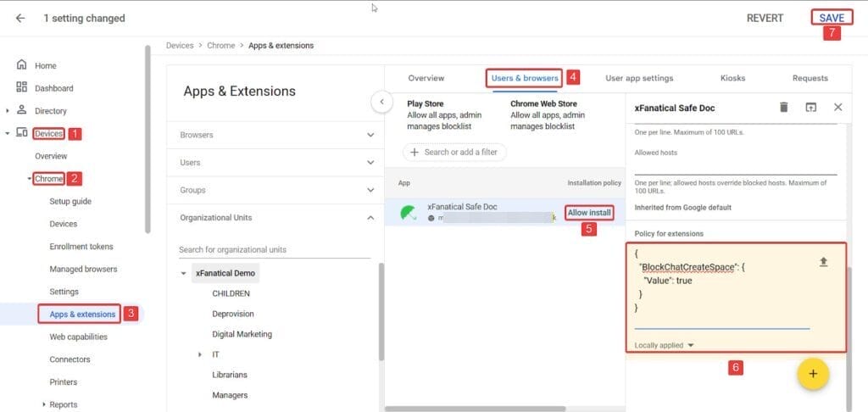The image size is (868, 412).
Task: Click the left sidebar vertical scrollbar
Action: 147,138
